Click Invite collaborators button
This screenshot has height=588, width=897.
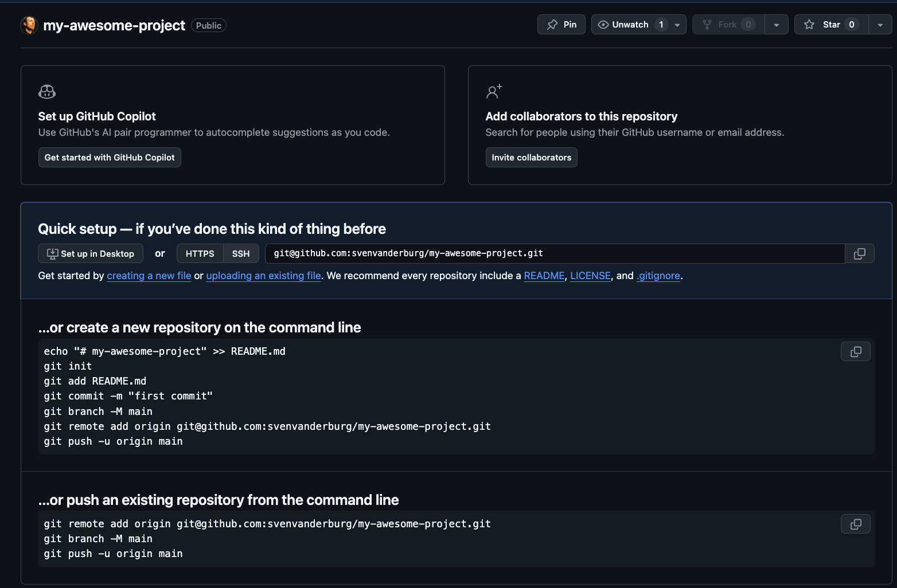pyautogui.click(x=532, y=158)
